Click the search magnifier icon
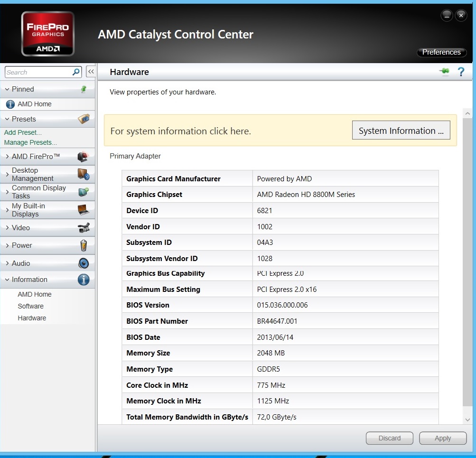Image resolution: width=476 pixels, height=458 pixels. (76, 72)
